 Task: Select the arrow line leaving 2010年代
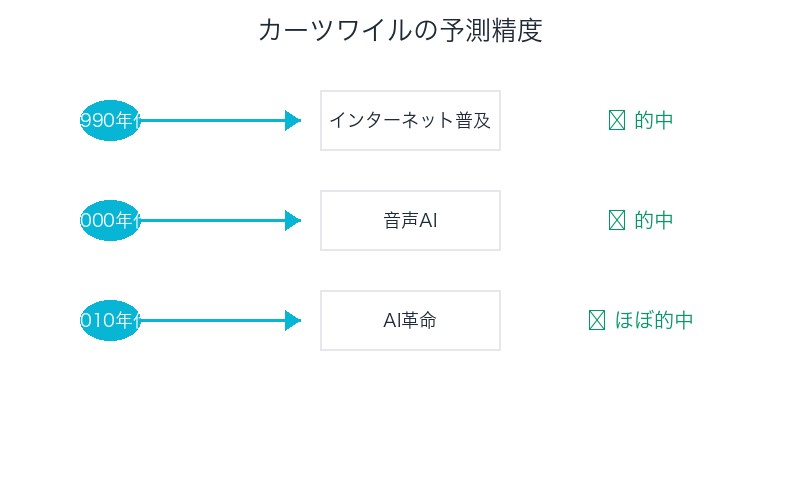click(210, 321)
